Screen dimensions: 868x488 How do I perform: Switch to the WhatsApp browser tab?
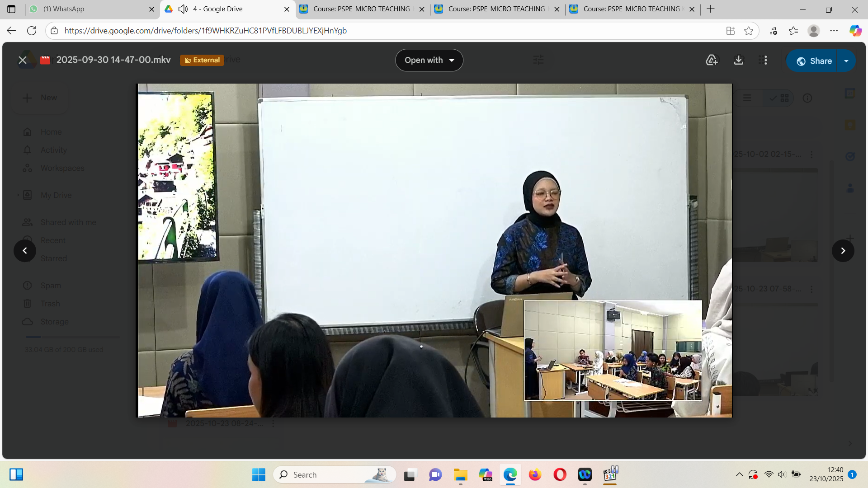(x=63, y=9)
